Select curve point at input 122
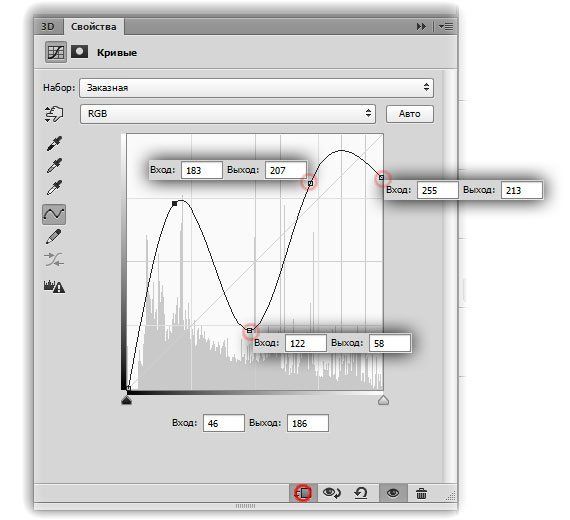The width and height of the screenshot is (570, 520). click(x=249, y=331)
